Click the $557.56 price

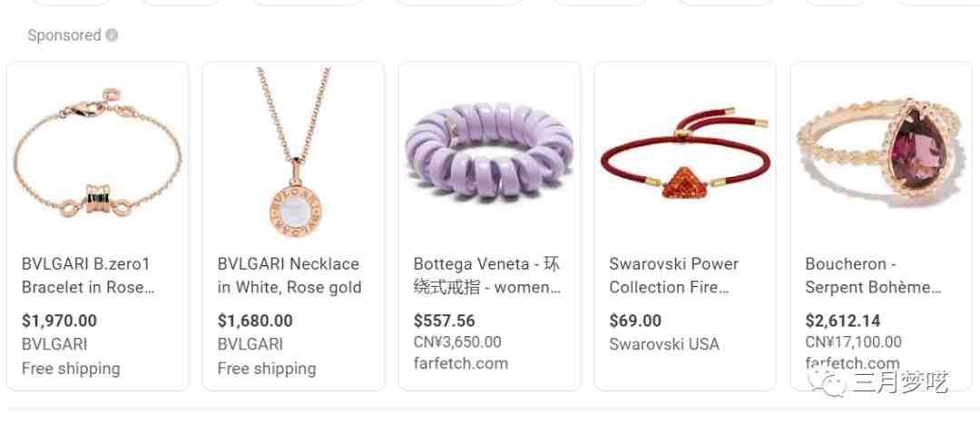pos(445,321)
